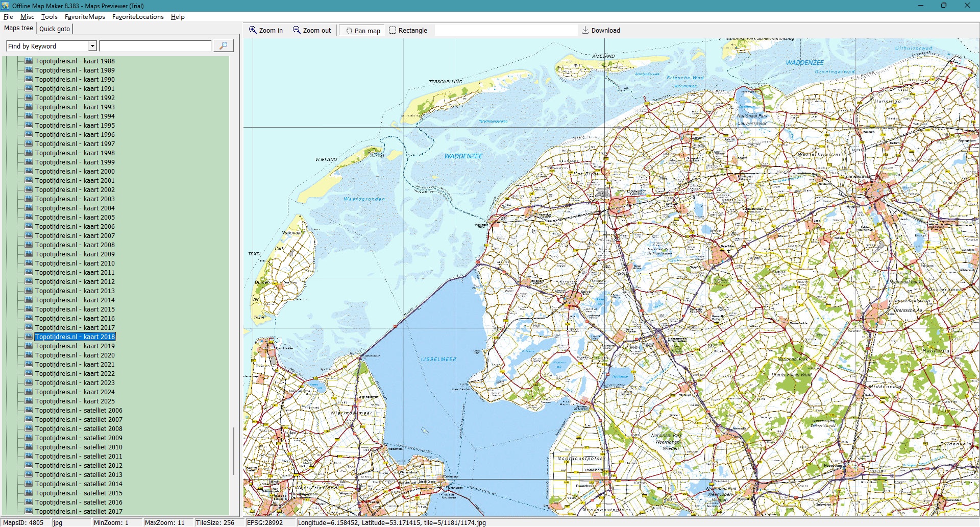Open the Tools menu
The image size is (980, 527).
pos(50,17)
